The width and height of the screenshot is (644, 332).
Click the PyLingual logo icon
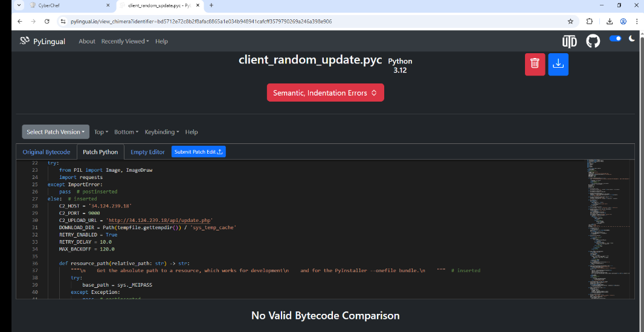(x=25, y=41)
